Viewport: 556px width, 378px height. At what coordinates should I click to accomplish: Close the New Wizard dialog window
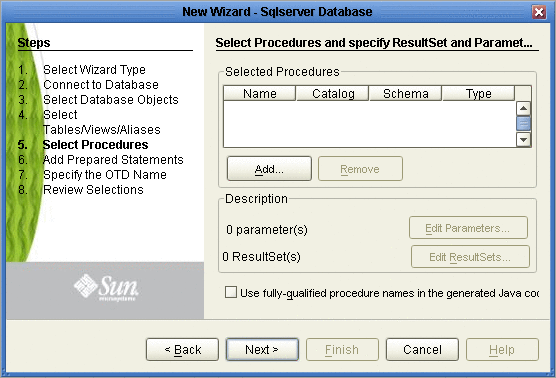tap(539, 12)
